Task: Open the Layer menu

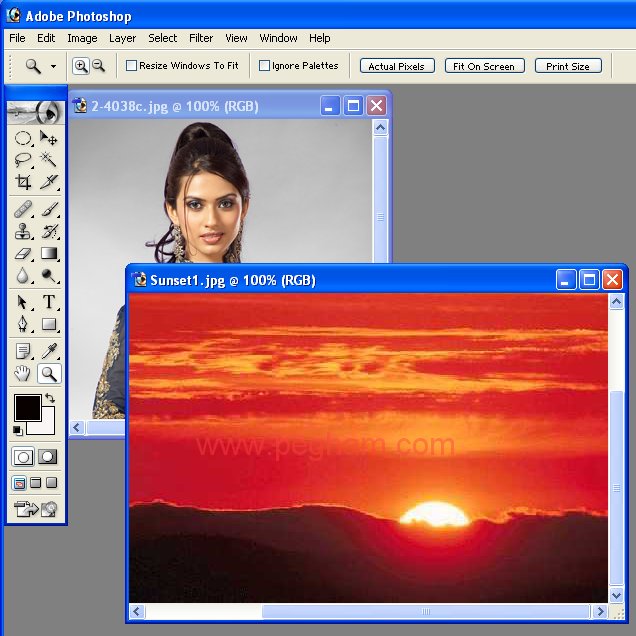Action: tap(122, 38)
